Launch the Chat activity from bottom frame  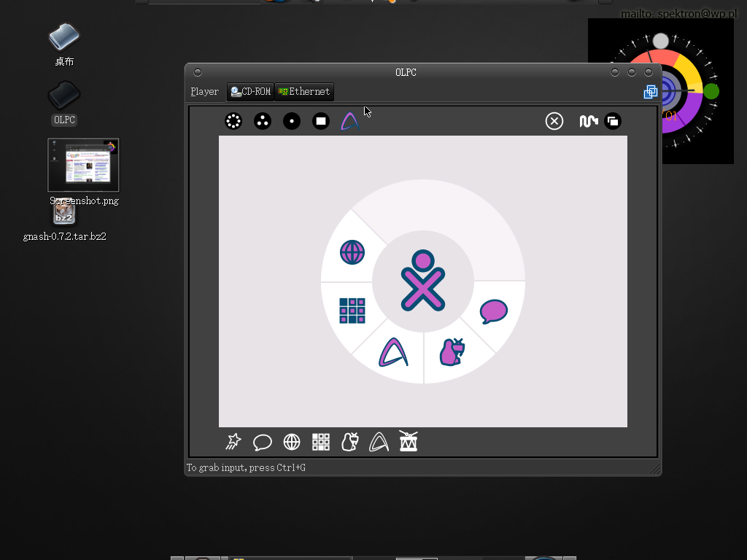pos(263,442)
